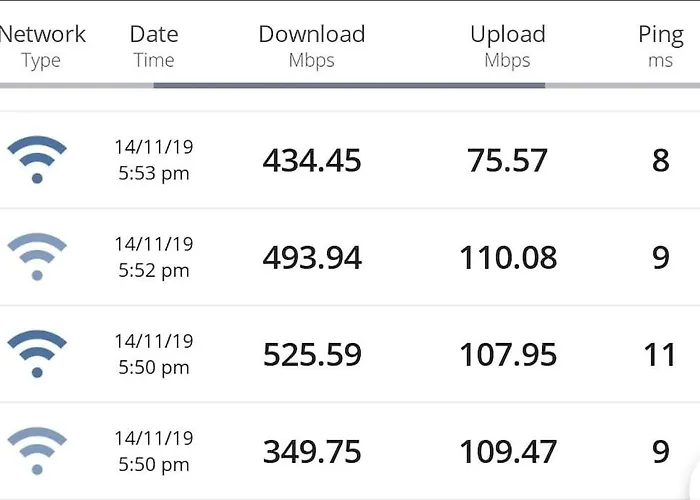This screenshot has width=700, height=500.
Task: Click the Wi-Fi icon for 5:53 pm test
Action: (x=37, y=160)
